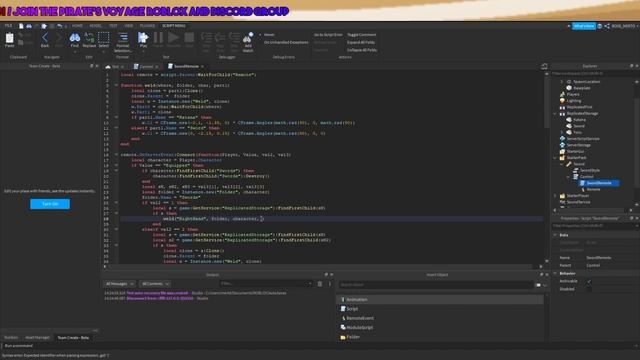
Task: Switch to the Control script editor tab
Action: click(146, 67)
